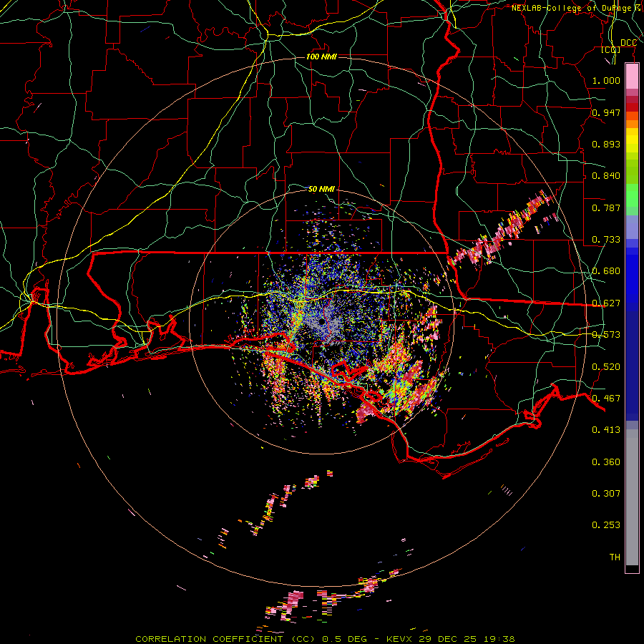Click the [CC] legend heading
Viewport: 644px width, 644px height.
coord(611,49)
